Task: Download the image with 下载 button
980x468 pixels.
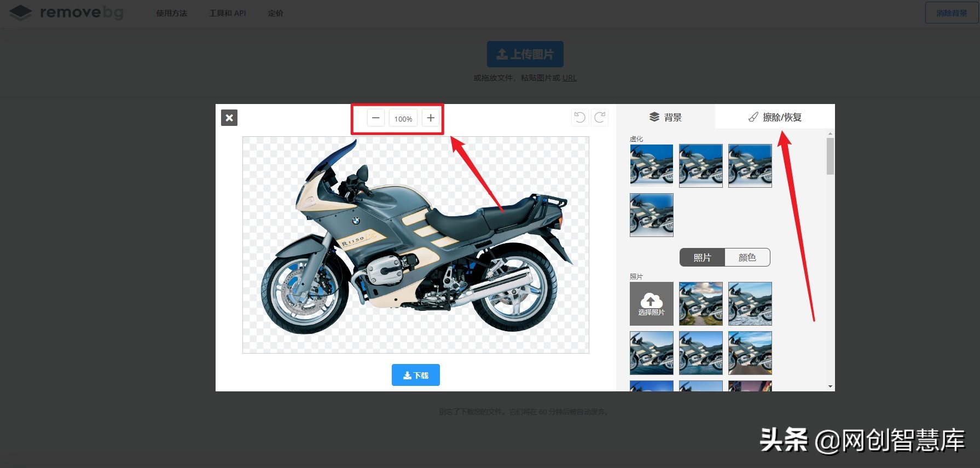Action: (x=416, y=375)
